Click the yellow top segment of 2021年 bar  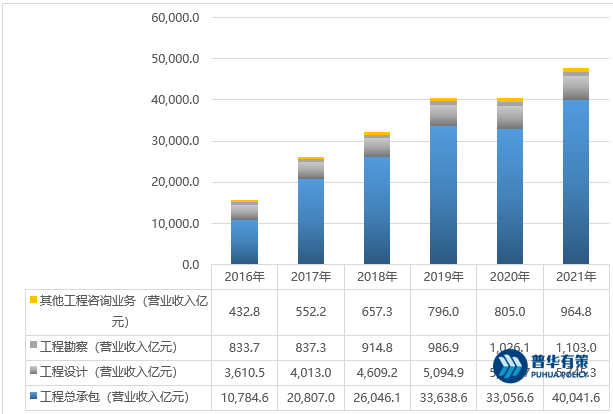click(575, 70)
